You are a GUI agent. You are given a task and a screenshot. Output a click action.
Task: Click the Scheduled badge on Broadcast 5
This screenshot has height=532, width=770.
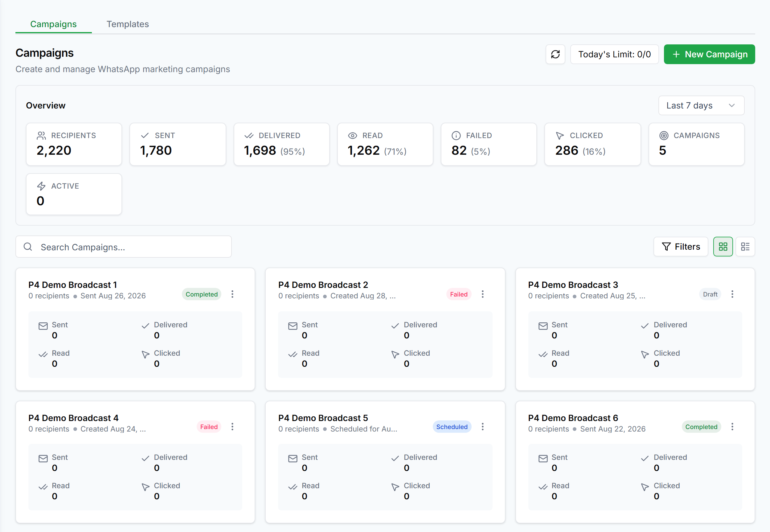(x=452, y=427)
